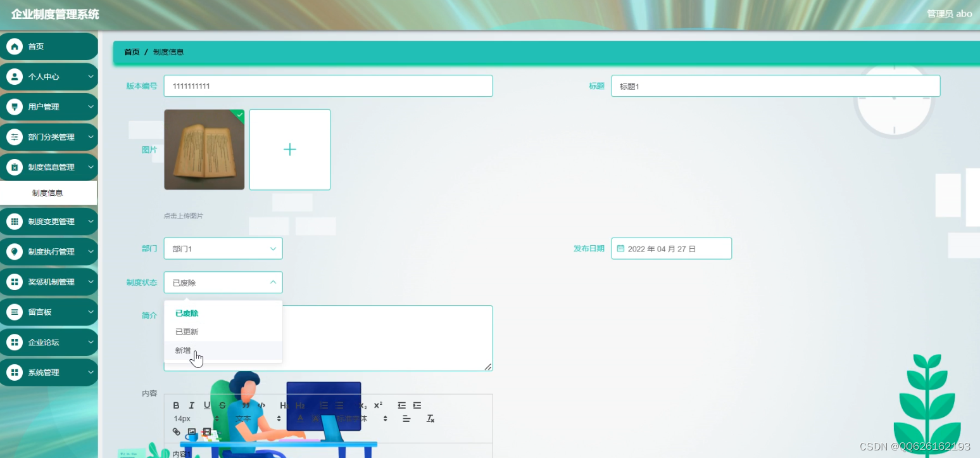Click 首页 in the breadcrumb

131,52
